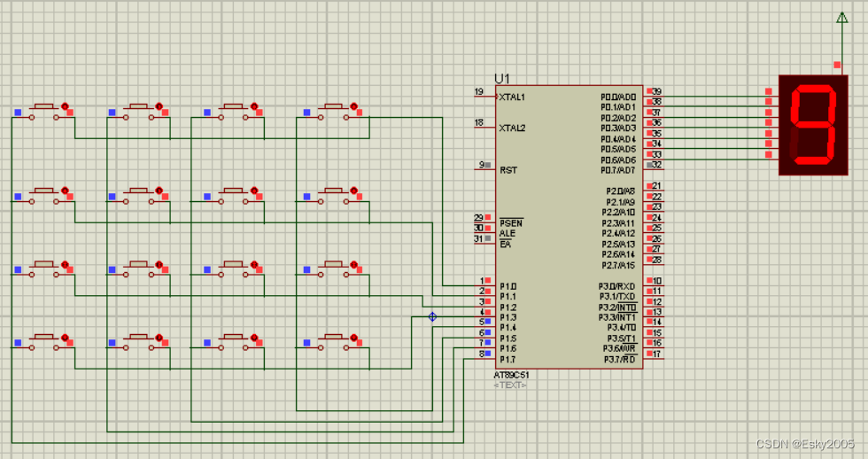Screen dimensions: 868x459
Task: Activate second pushbutton in keypad second row
Action: (x=138, y=196)
